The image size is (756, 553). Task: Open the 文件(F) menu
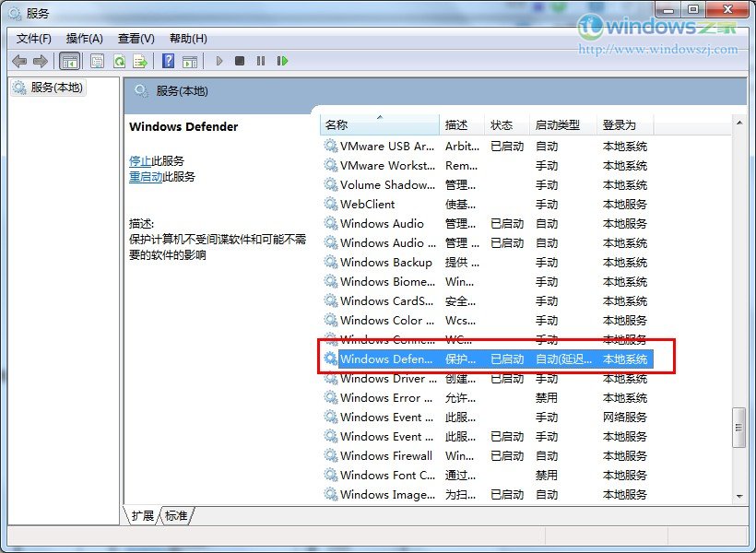click(34, 39)
